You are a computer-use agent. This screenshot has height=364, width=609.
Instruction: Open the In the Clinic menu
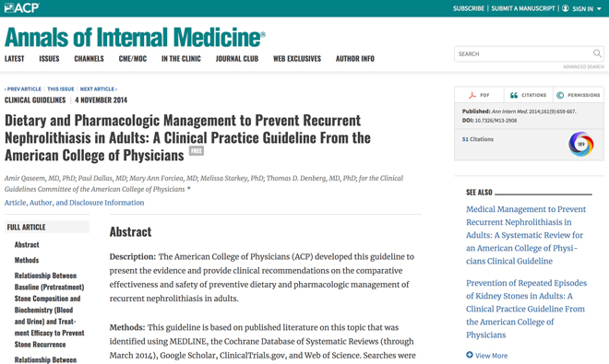(181, 59)
